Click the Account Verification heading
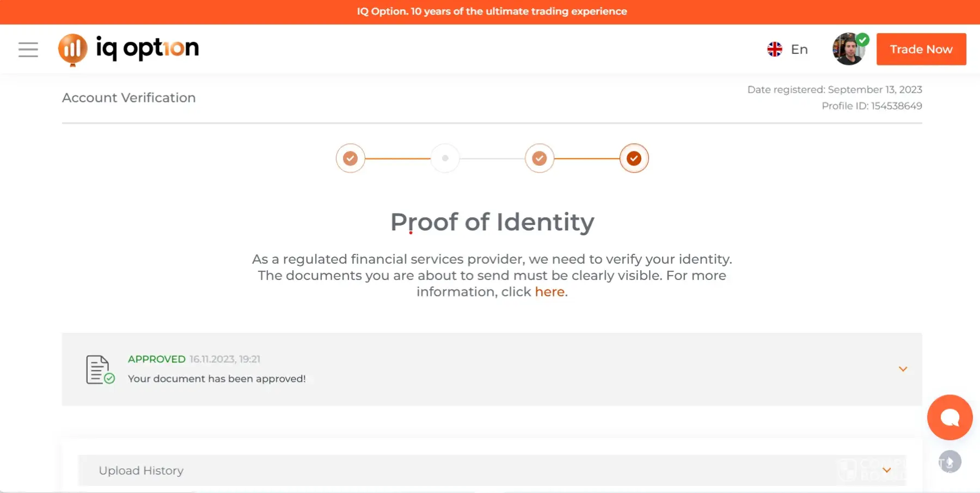The image size is (980, 493). [129, 98]
